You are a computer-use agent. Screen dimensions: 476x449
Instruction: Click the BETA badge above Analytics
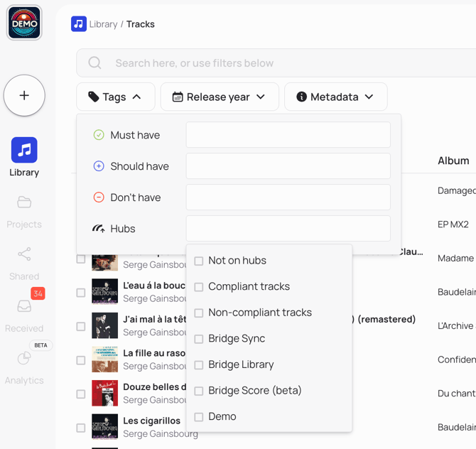click(x=40, y=345)
